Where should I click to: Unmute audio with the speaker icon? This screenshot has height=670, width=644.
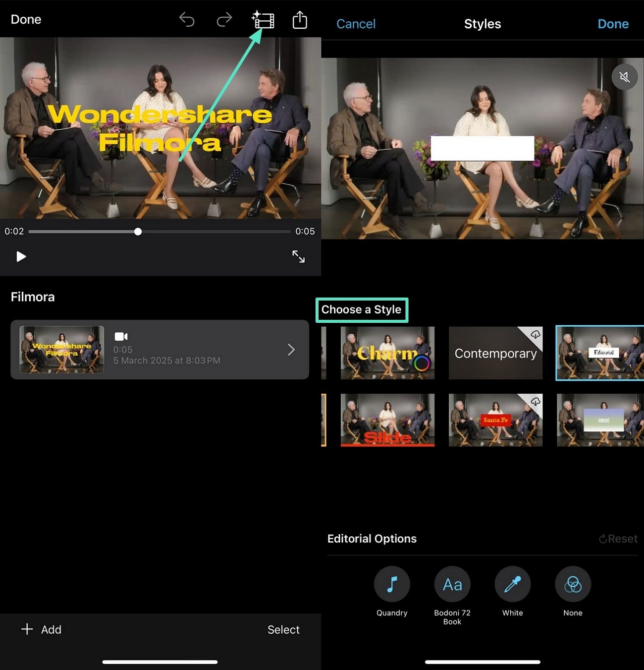coord(624,77)
